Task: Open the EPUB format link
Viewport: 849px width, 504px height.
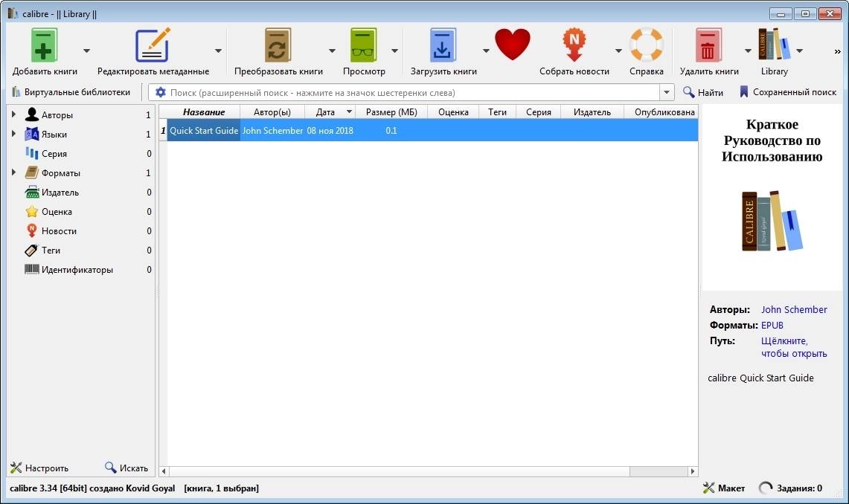Action: [772, 326]
